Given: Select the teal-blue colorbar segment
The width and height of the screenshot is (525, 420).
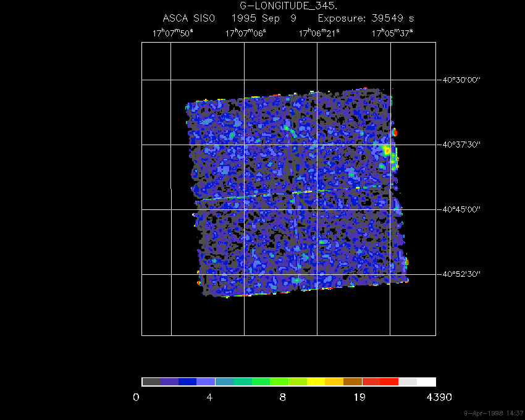Looking at the screenshot, I should pyautogui.click(x=224, y=382).
